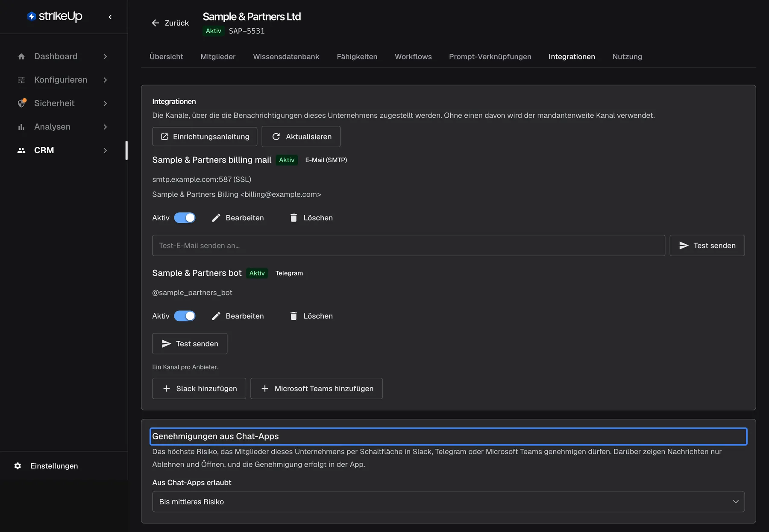Click the trash icon for Partners bot
This screenshot has height=532, width=769.
[x=294, y=316]
